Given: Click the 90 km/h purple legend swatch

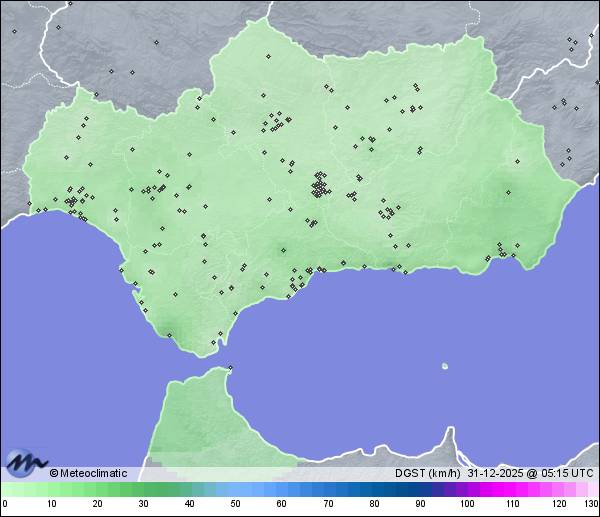Looking at the screenshot, I should (420, 490).
